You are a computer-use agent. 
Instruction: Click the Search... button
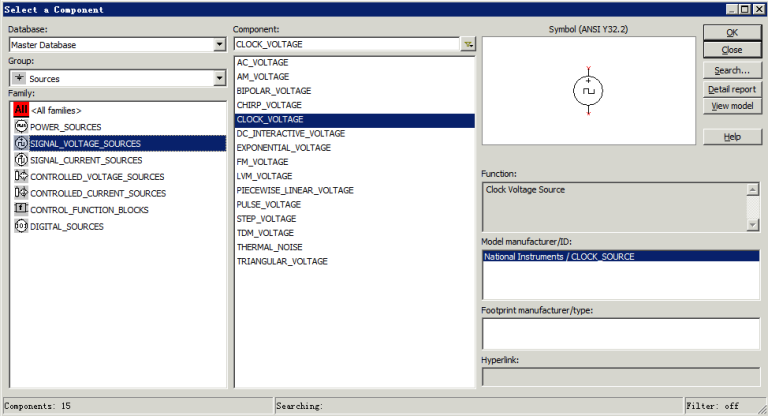[x=732, y=70]
